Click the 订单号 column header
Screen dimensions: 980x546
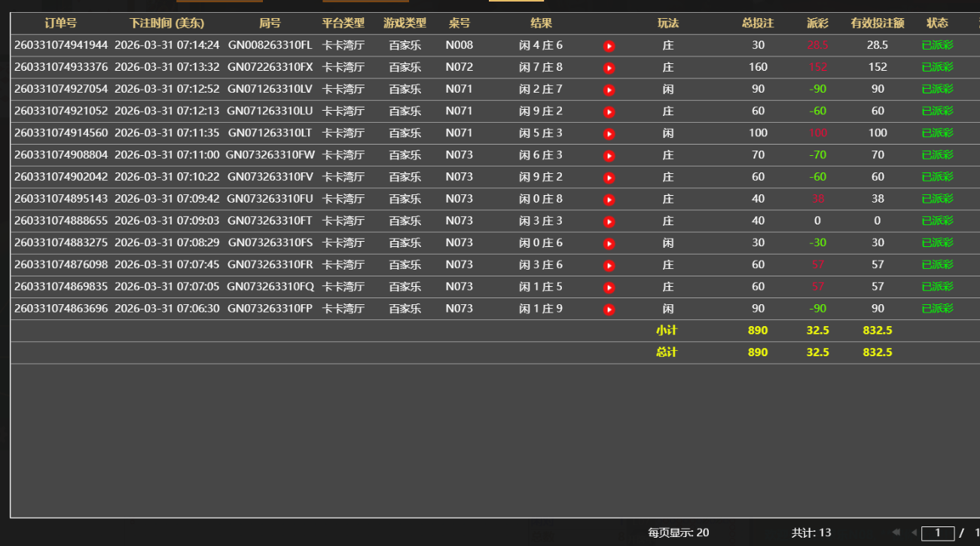(x=60, y=23)
